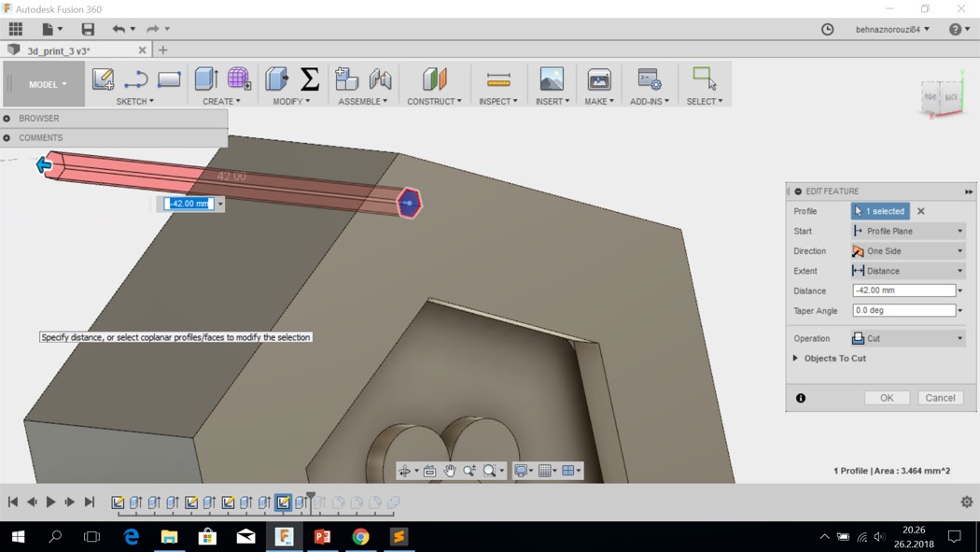The height and width of the screenshot is (552, 980).
Task: Open the Scripts and Add-Ins icon
Action: [650, 79]
